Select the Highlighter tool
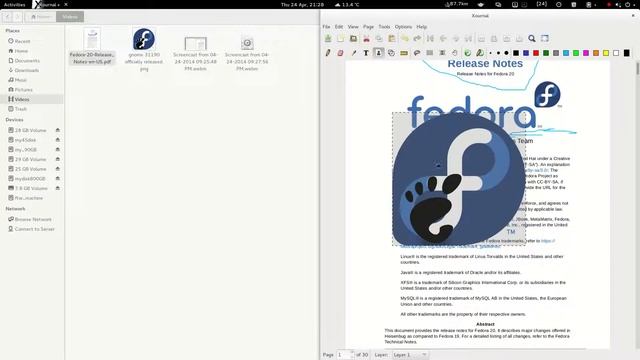 point(353,53)
